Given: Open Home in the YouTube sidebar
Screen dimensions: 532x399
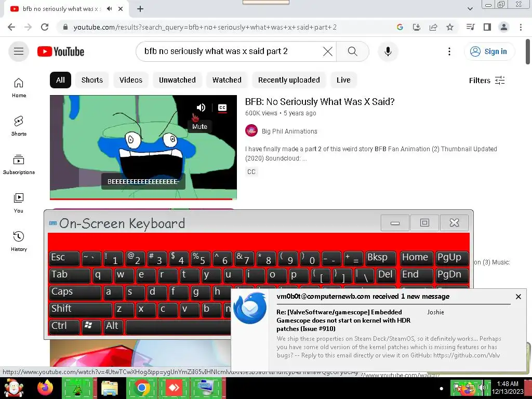Looking at the screenshot, I should pos(19,88).
